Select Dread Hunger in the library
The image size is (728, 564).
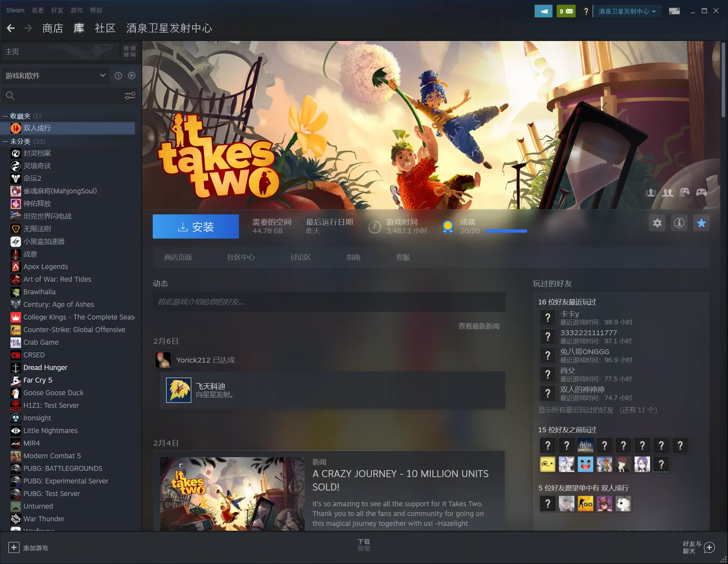tap(68, 367)
